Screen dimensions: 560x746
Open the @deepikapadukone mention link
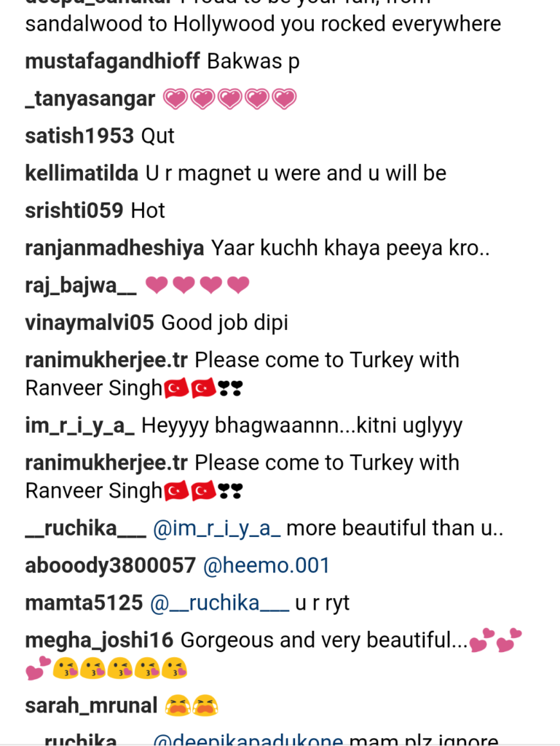[x=248, y=740]
